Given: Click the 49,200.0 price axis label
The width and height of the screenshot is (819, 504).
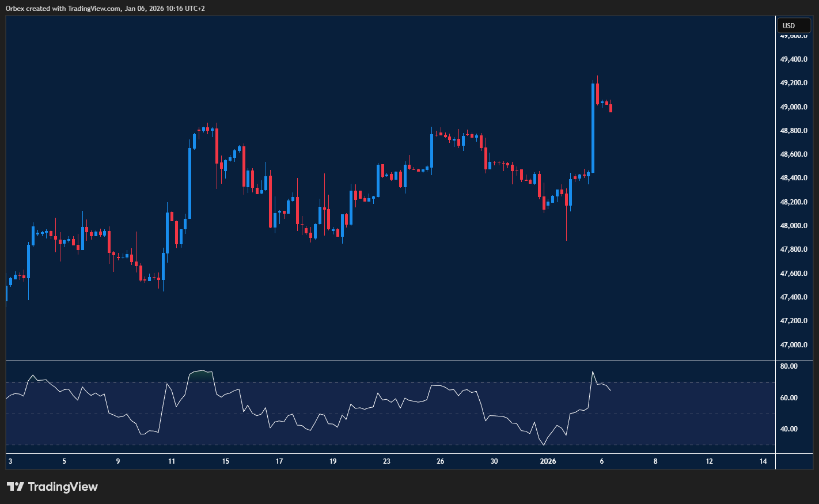Looking at the screenshot, I should click(793, 82).
